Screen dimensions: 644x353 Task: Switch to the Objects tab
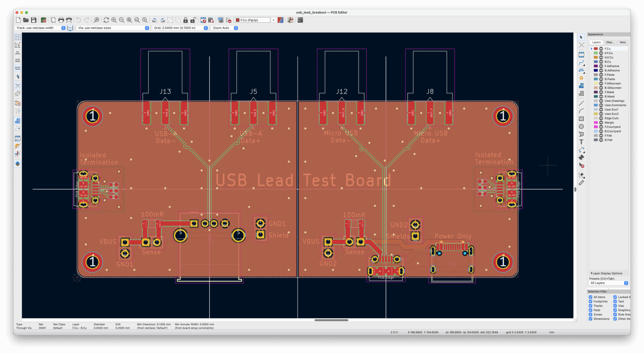pyautogui.click(x=610, y=42)
